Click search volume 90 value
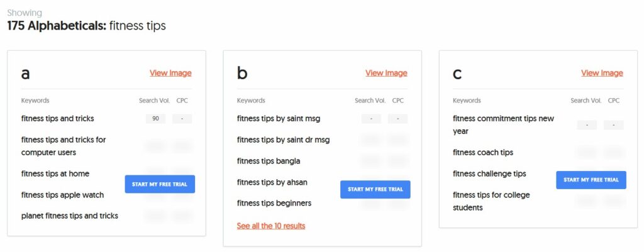644x252 pixels. [x=155, y=118]
